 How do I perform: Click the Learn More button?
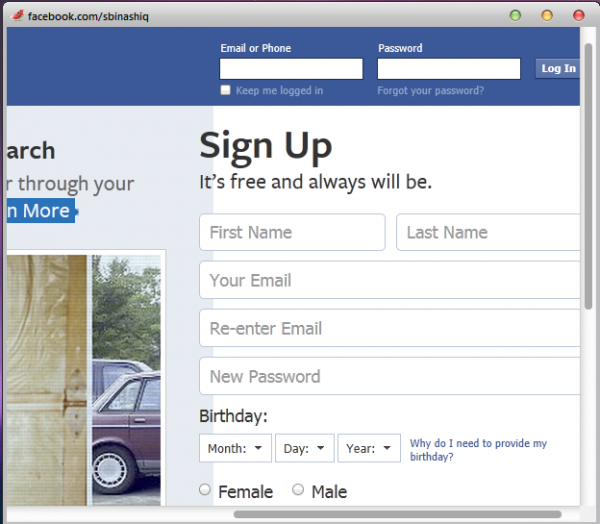point(41,211)
